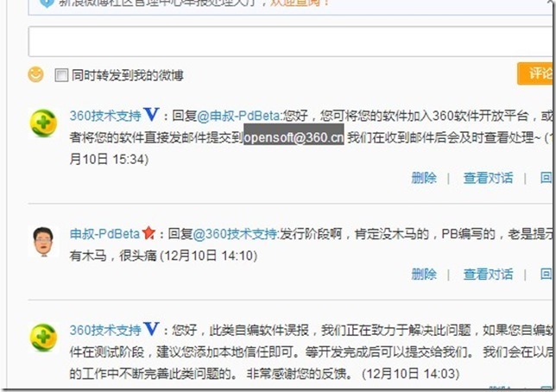Click the highlighted opensoft@360.cn email text
Viewport: 556px width, 392px height.
(x=294, y=137)
